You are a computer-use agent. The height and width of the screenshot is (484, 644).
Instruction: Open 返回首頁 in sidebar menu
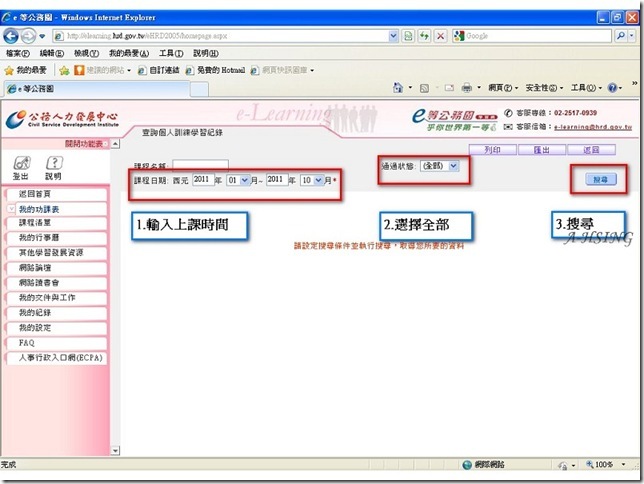pos(57,194)
